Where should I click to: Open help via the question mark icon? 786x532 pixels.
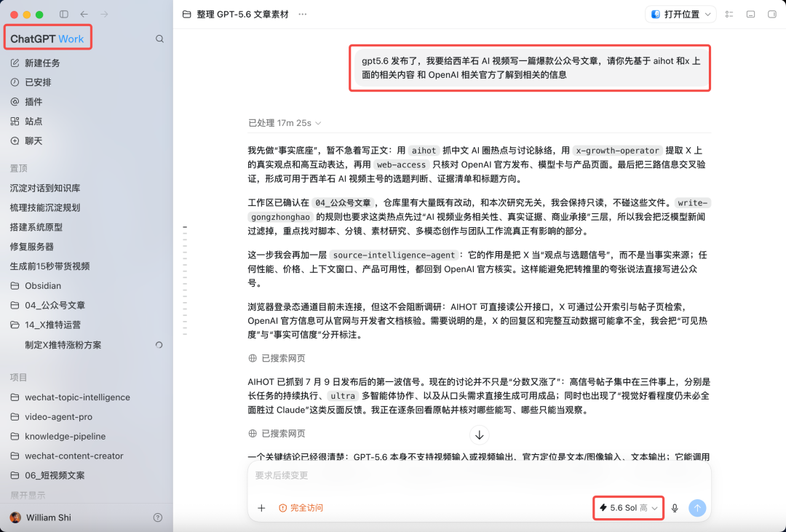coord(158,517)
